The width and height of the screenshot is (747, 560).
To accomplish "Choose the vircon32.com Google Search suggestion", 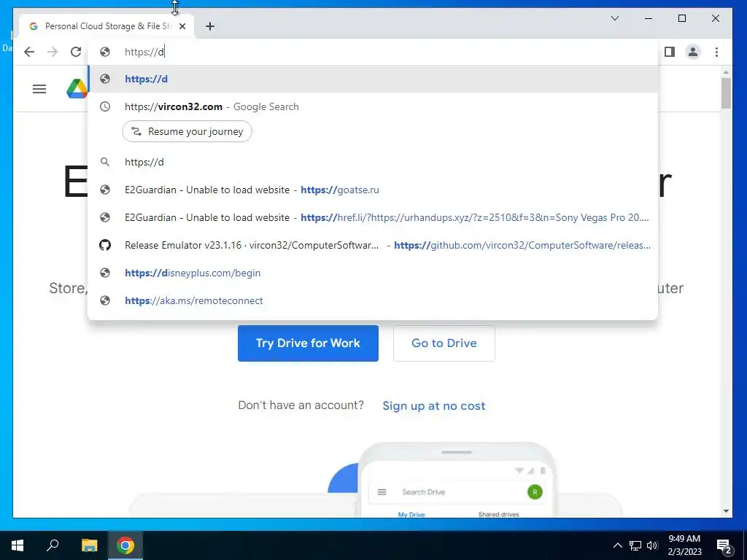I will (x=373, y=106).
